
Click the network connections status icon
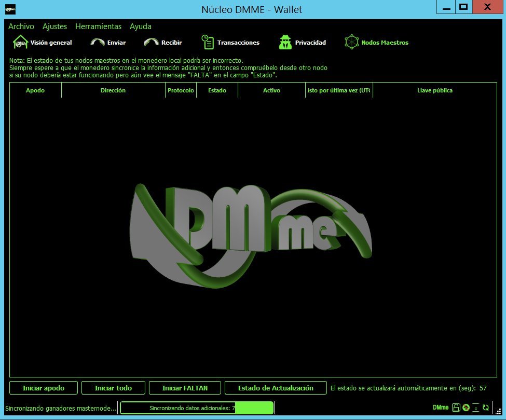pyautogui.click(x=476, y=408)
